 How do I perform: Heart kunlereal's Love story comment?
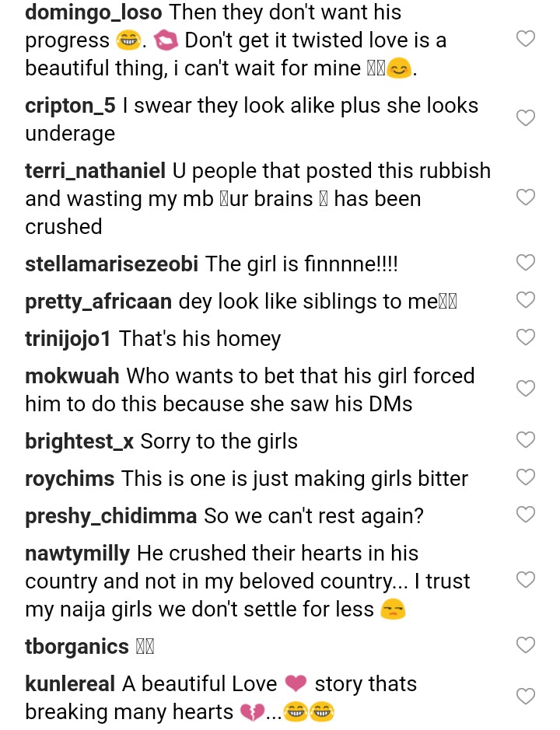pos(526,697)
